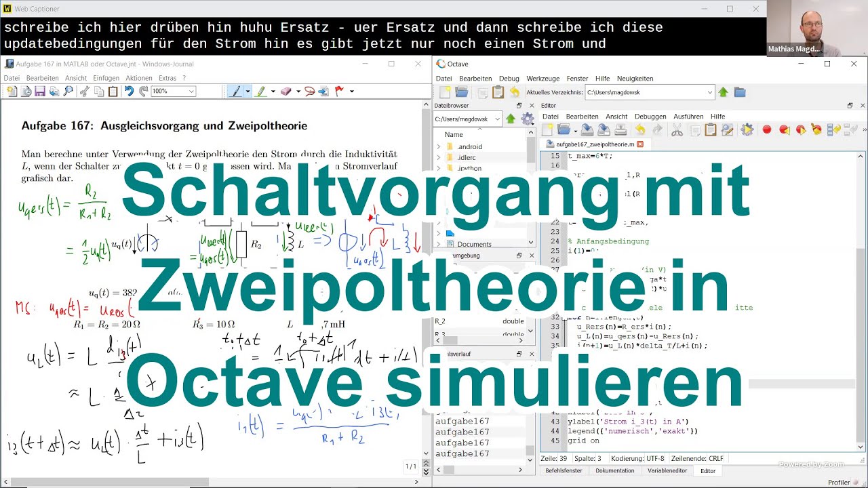Click the save icon in Windows Journal toolbar
The image size is (868, 488).
click(x=40, y=91)
